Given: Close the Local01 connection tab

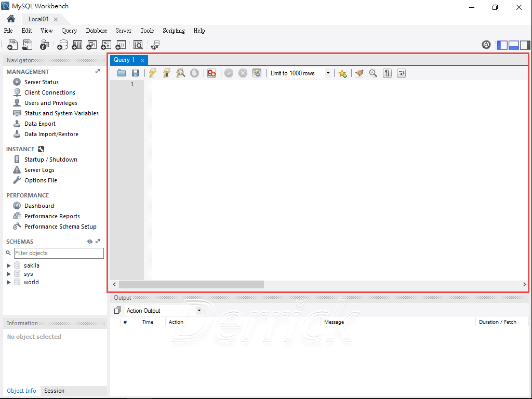Looking at the screenshot, I should (56, 19).
